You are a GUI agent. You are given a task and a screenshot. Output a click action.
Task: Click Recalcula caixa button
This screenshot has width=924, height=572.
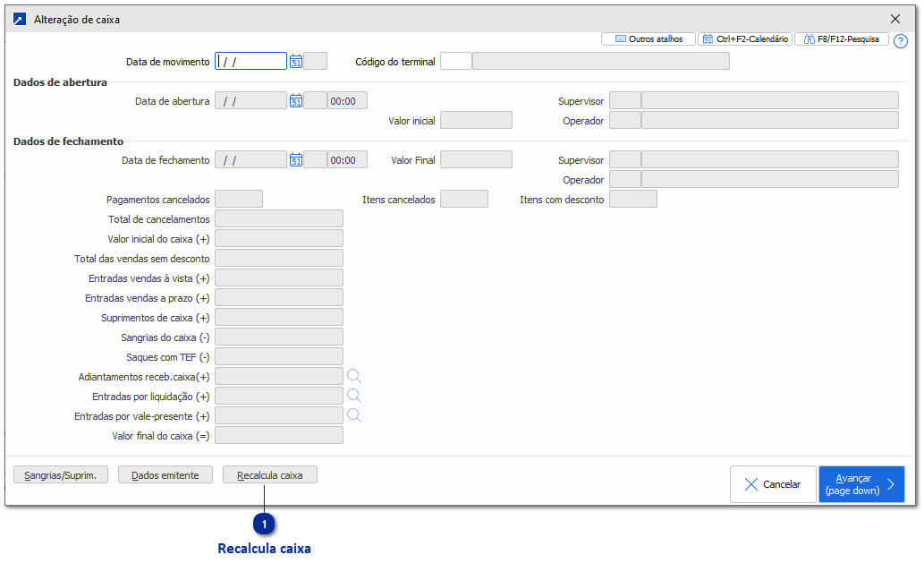point(269,475)
